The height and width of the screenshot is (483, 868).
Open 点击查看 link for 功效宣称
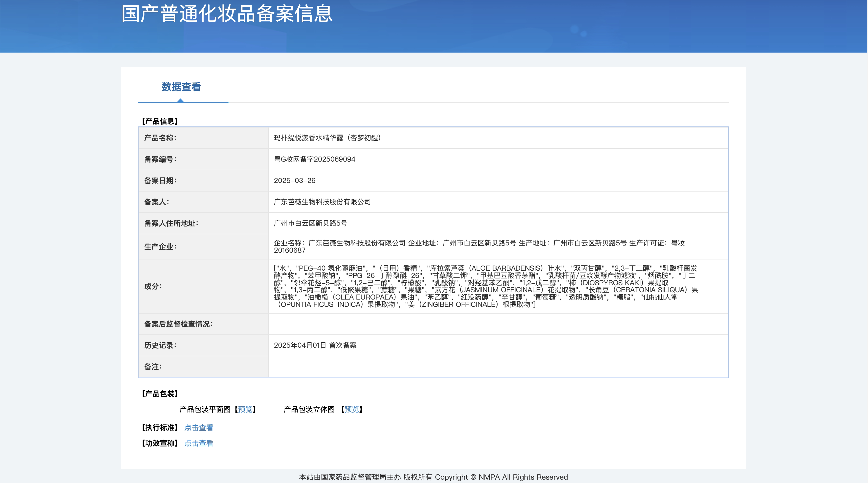coord(199,443)
